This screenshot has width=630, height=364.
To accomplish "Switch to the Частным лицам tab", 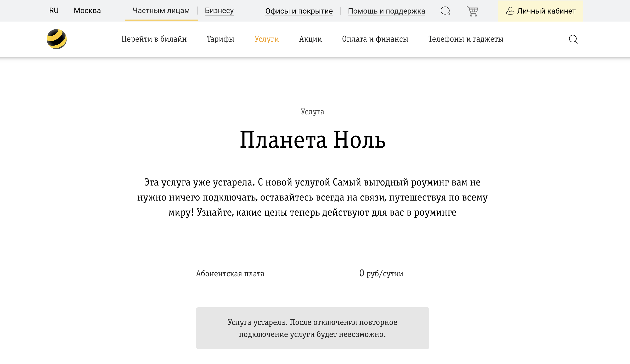I will coord(161,11).
